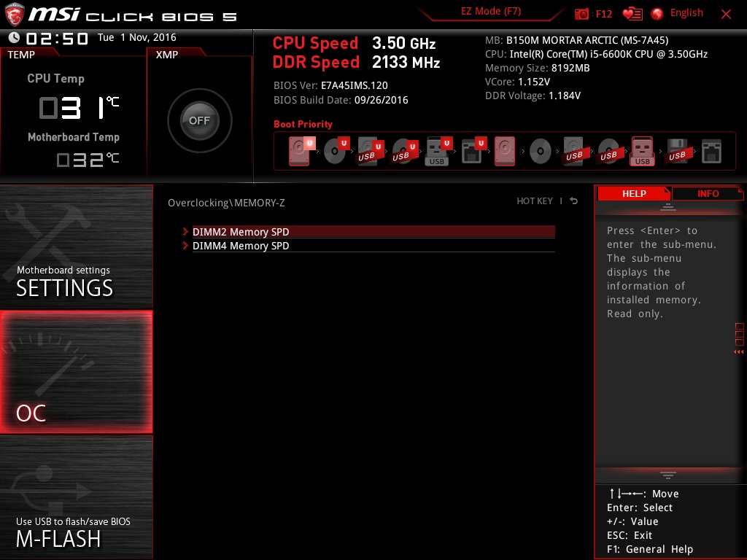Open the SETTINGS motherboard settings section
This screenshot has width=747, height=560.
[x=76, y=246]
